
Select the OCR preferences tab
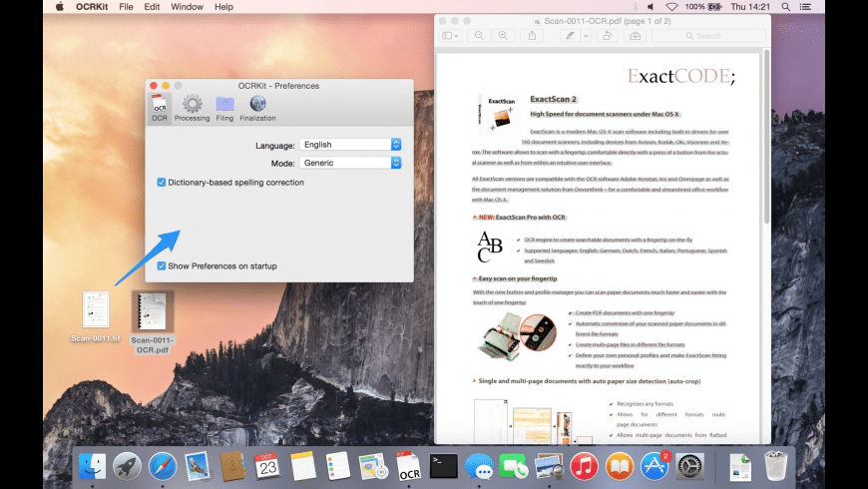click(x=160, y=108)
